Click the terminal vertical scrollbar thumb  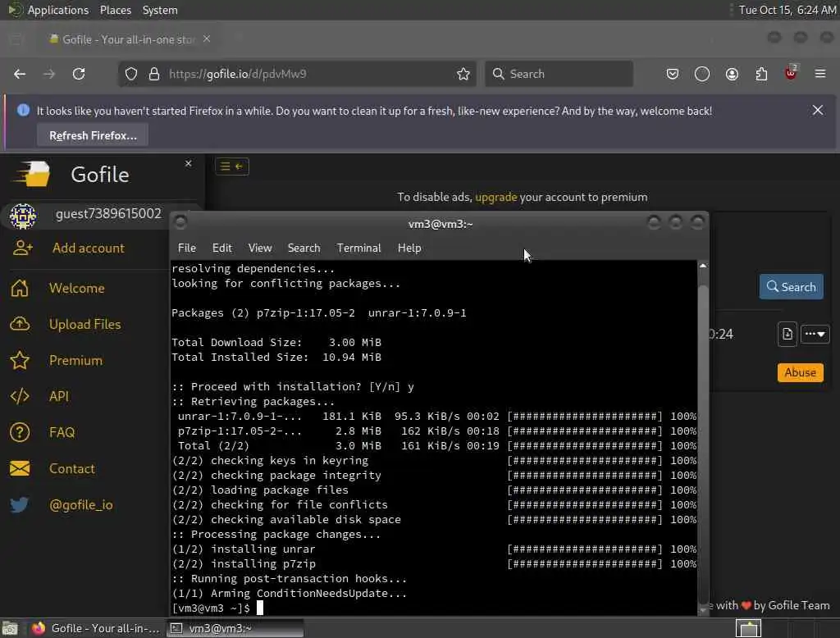click(703, 444)
